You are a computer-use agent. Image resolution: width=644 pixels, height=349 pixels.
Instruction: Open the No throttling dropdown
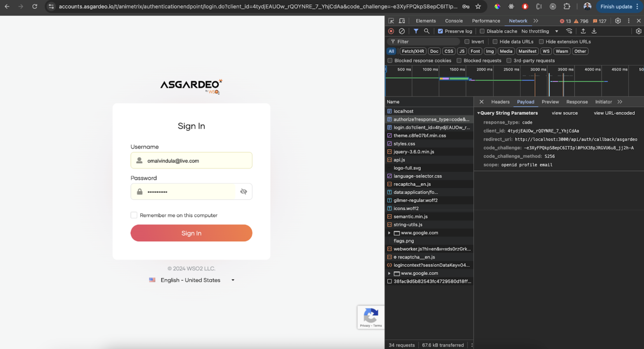coord(540,31)
